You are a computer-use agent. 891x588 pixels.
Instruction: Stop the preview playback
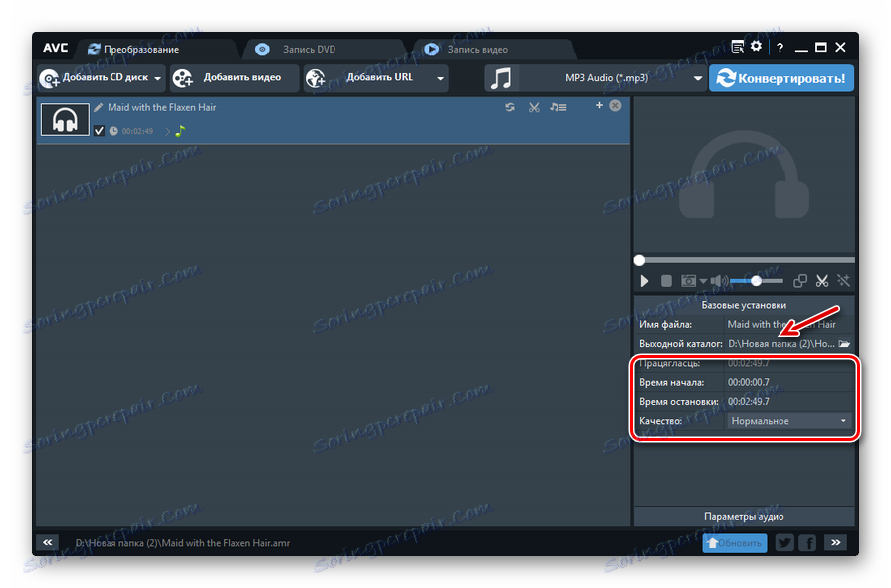point(666,281)
